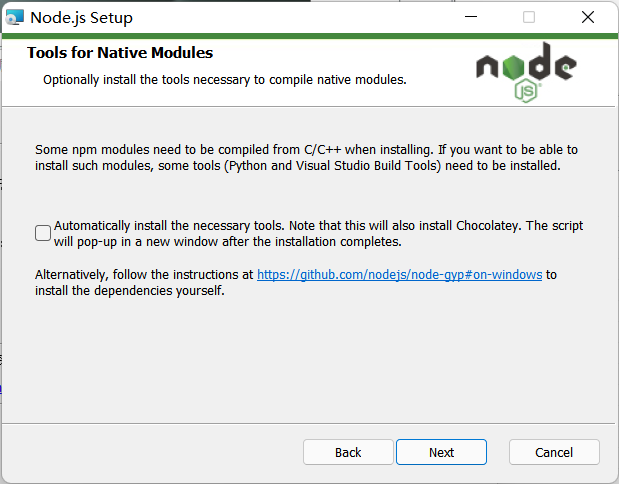Proceed with the Next button
Screen dimensions: 619x484
[x=442, y=452]
